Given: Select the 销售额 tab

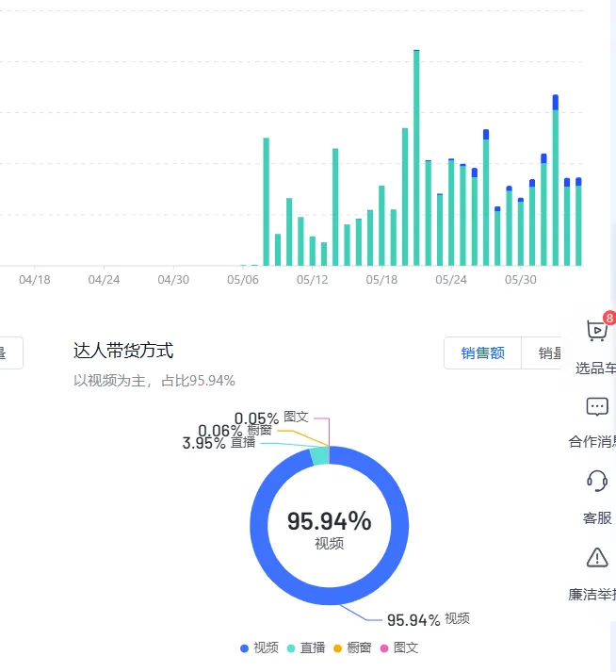Looking at the screenshot, I should [x=483, y=353].
